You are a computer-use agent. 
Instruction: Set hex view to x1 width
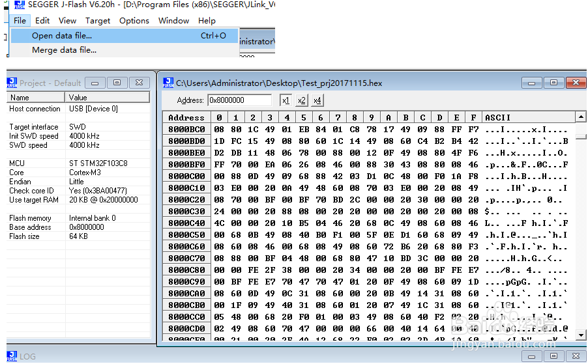pos(286,100)
